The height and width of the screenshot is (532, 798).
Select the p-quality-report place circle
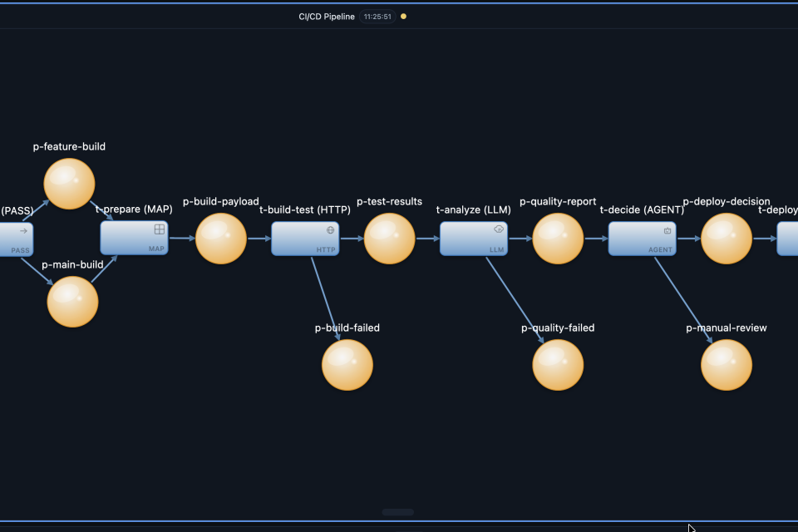coord(558,239)
